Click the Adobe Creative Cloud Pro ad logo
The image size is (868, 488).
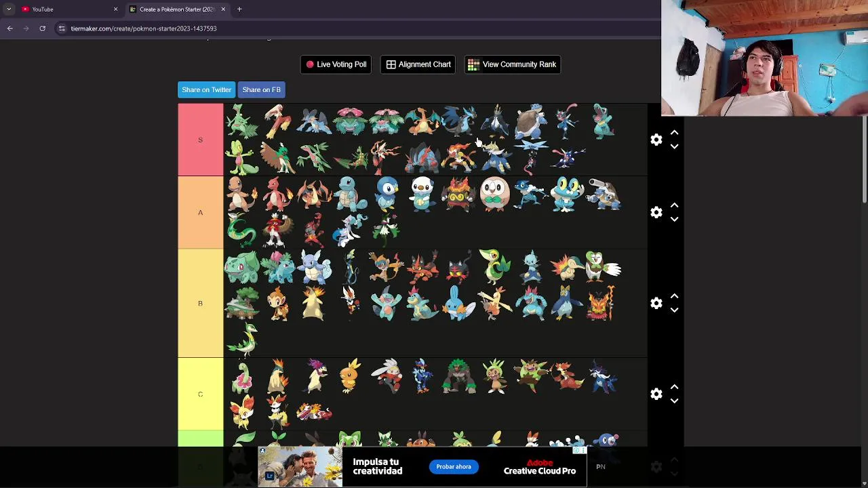point(540,467)
